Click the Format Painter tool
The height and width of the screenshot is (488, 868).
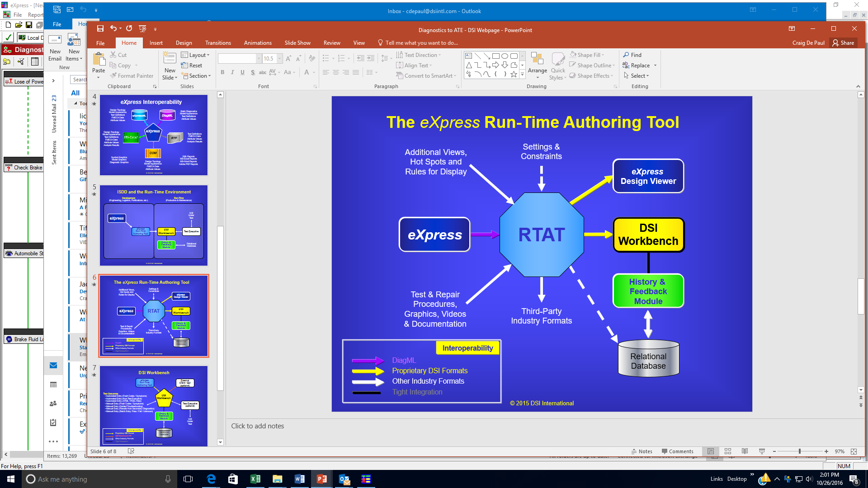click(x=131, y=76)
